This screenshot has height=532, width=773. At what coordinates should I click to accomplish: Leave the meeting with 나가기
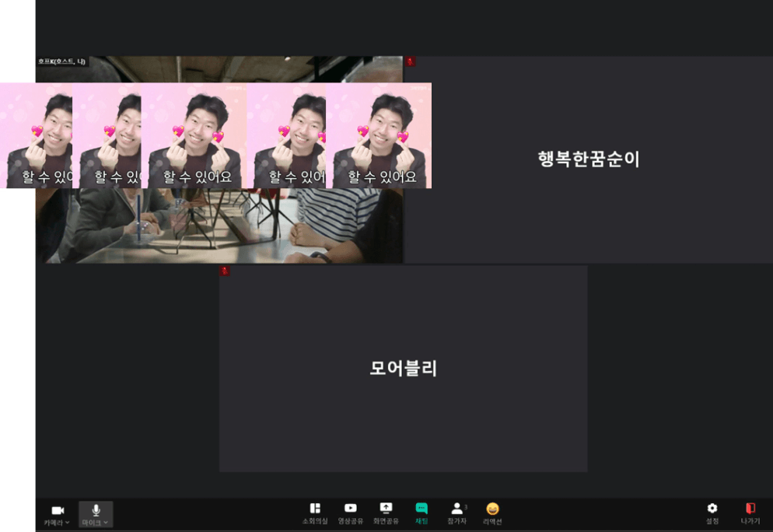[x=750, y=513]
